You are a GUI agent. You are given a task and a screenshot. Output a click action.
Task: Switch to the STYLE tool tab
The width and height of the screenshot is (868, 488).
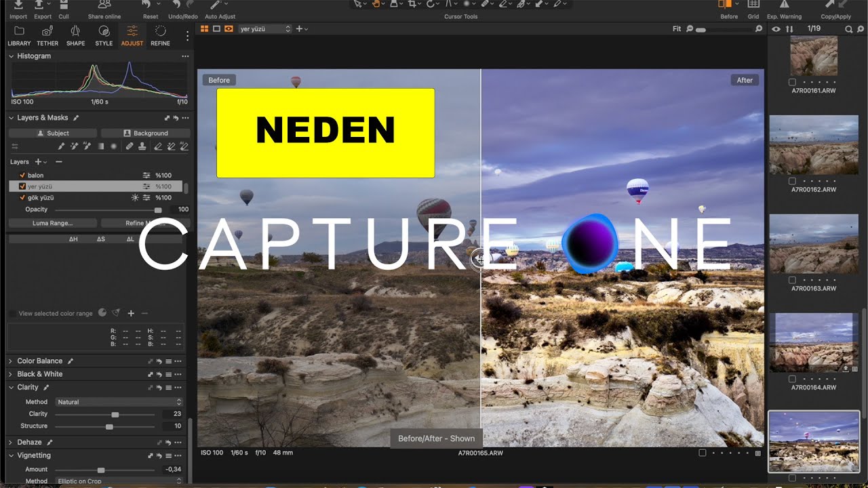pos(104,36)
